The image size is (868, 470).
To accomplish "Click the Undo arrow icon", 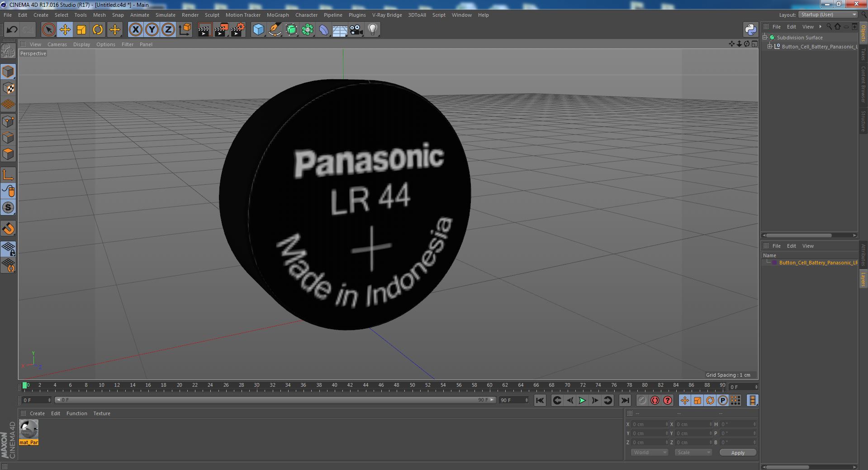I will pyautogui.click(x=12, y=30).
